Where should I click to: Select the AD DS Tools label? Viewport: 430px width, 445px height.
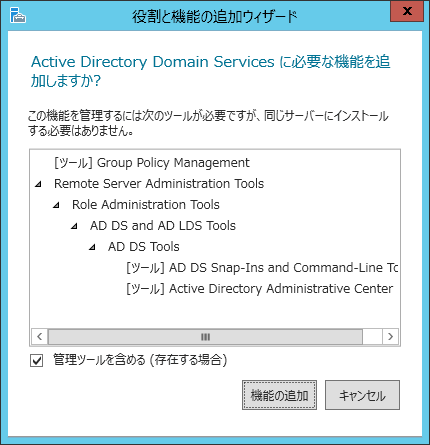click(x=144, y=247)
